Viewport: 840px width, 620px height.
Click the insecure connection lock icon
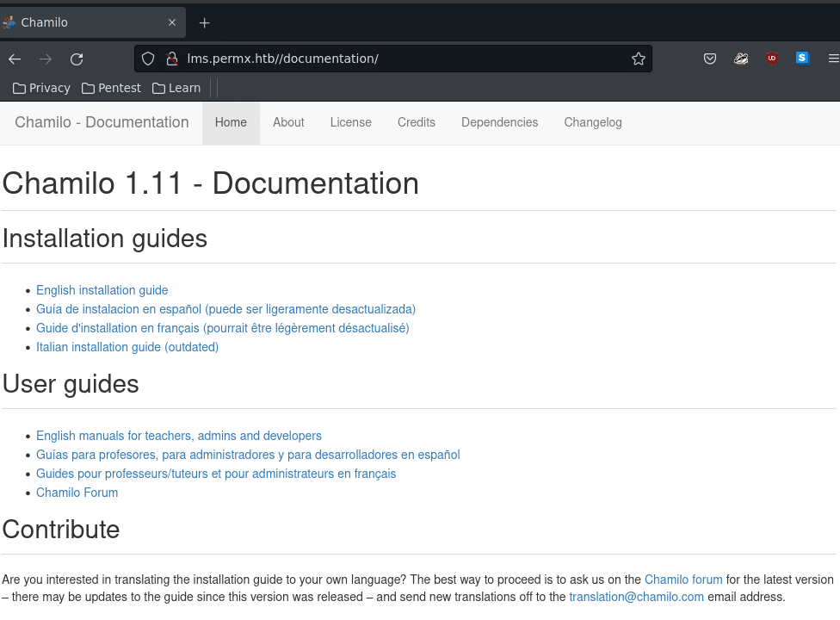coord(171,59)
